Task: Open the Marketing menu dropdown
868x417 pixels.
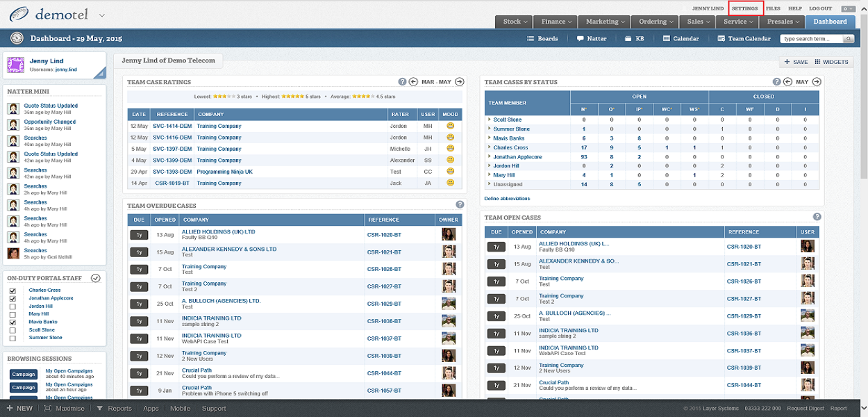Action: pyautogui.click(x=603, y=22)
